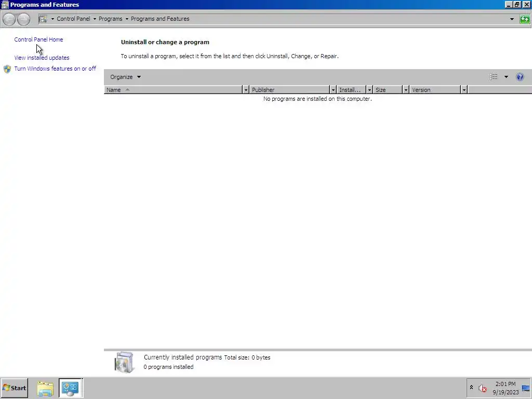This screenshot has width=532, height=399.
Task: Open Control Panel Home link
Action: 38,39
